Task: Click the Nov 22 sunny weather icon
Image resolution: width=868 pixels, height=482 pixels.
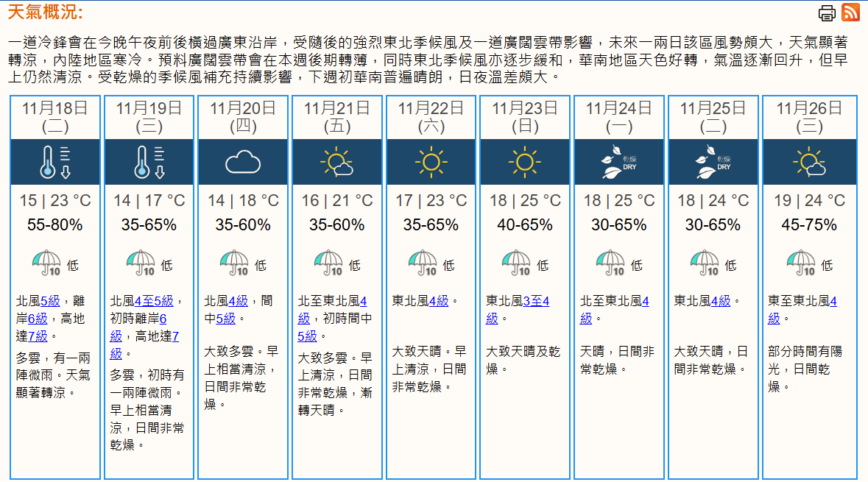Action: (431, 162)
